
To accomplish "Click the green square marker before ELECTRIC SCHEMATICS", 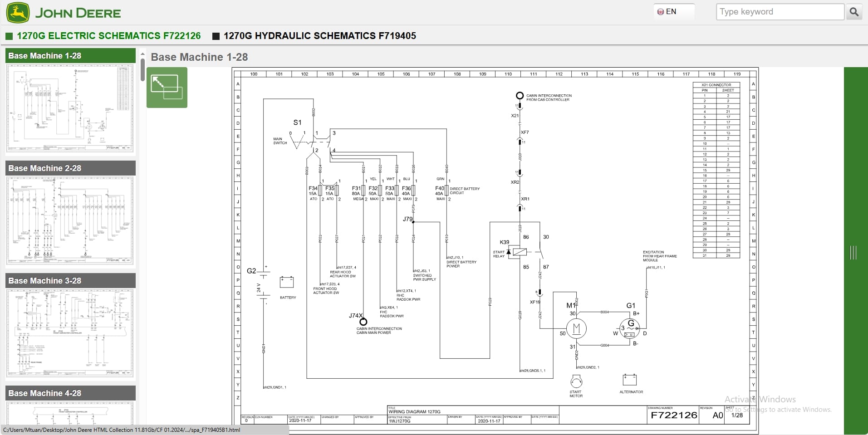I will [8, 36].
